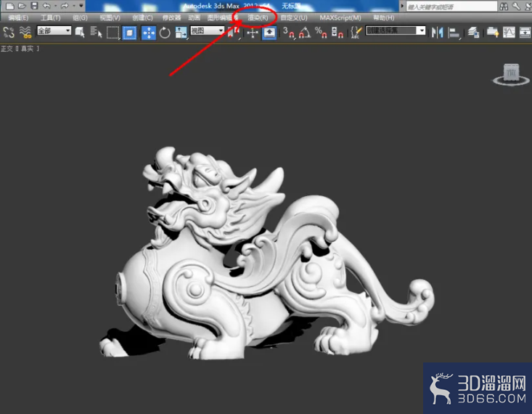Screen dimensions: 532x414
Task: Open the 帮助(H) menu
Action: click(x=384, y=17)
